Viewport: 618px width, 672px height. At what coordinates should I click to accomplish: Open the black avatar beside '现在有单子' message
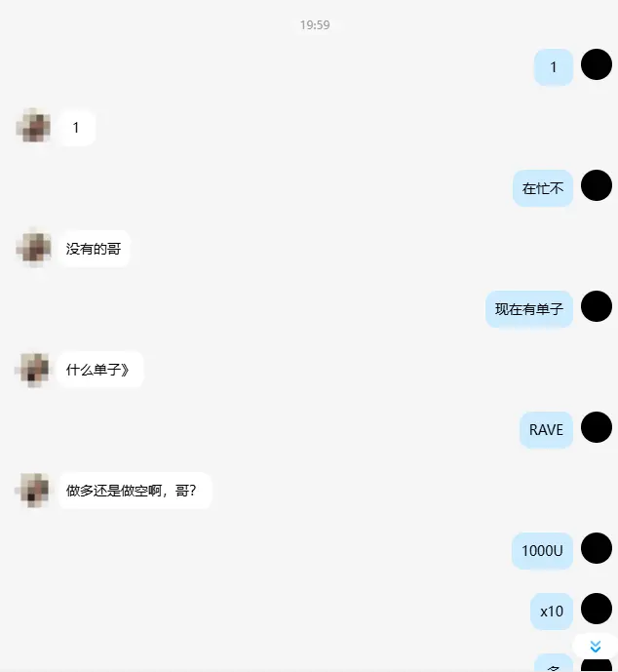point(597,306)
